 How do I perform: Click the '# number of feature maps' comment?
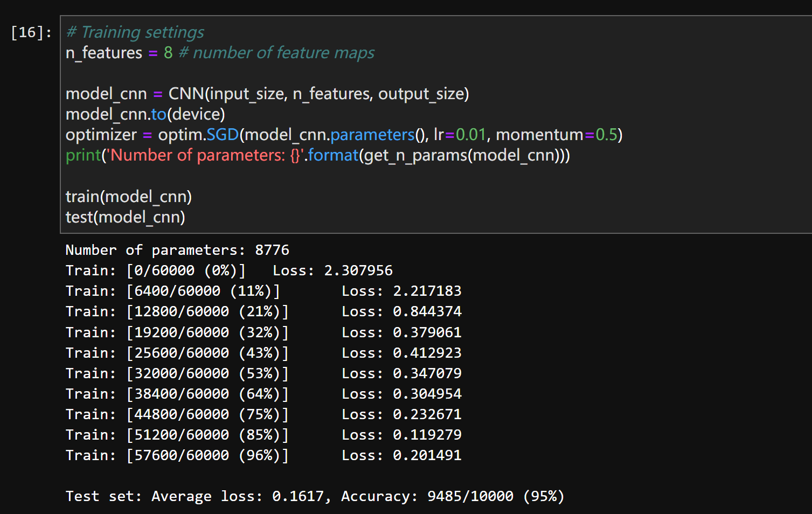click(x=276, y=53)
